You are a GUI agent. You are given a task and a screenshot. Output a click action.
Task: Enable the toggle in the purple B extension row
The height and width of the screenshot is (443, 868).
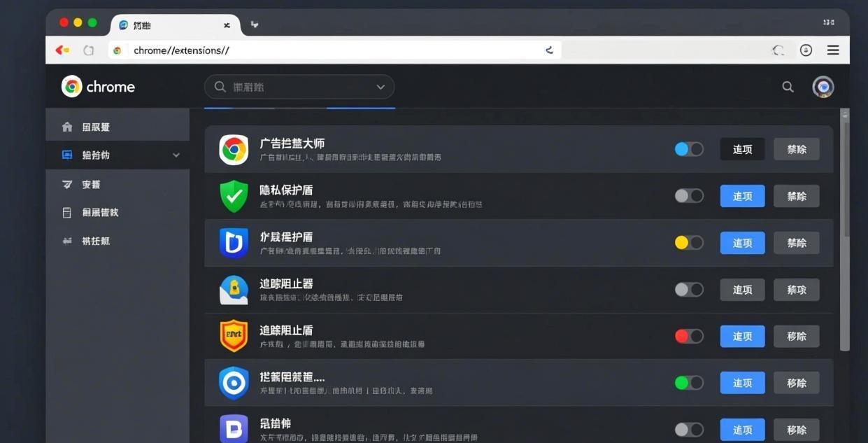click(x=689, y=430)
